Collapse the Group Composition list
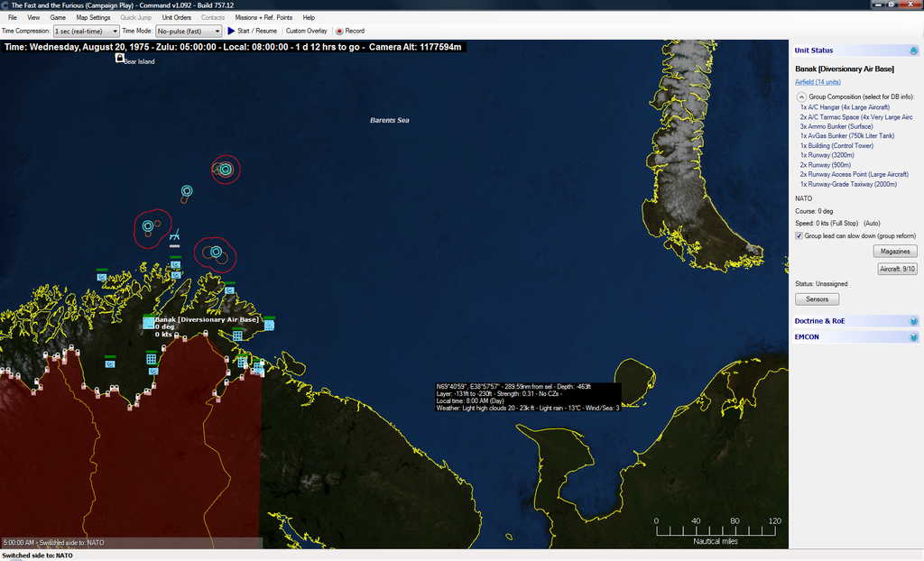 point(801,97)
